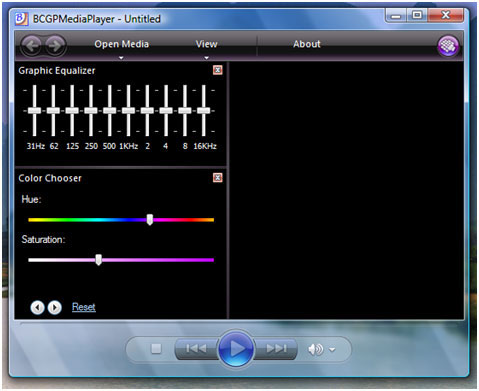479x391 pixels.
Task: Click the 1KHz equalizer band slider
Action: coord(128,111)
